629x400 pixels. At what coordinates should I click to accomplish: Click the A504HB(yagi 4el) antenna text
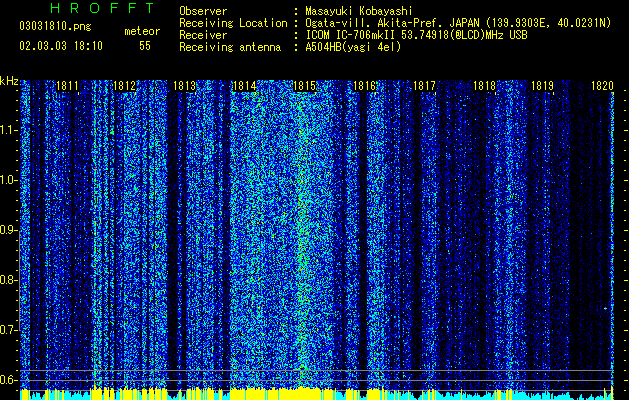(x=353, y=47)
